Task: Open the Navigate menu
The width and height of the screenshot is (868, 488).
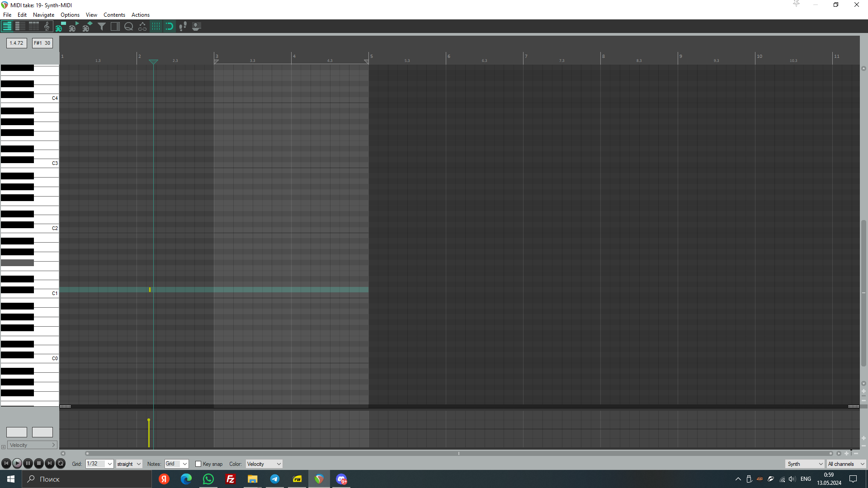Action: [x=43, y=15]
